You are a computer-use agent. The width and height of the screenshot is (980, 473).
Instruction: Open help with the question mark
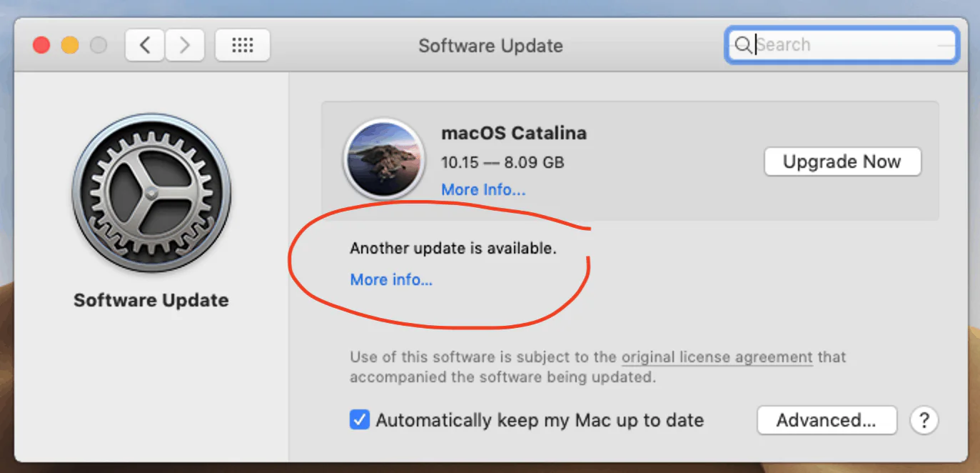coord(924,420)
